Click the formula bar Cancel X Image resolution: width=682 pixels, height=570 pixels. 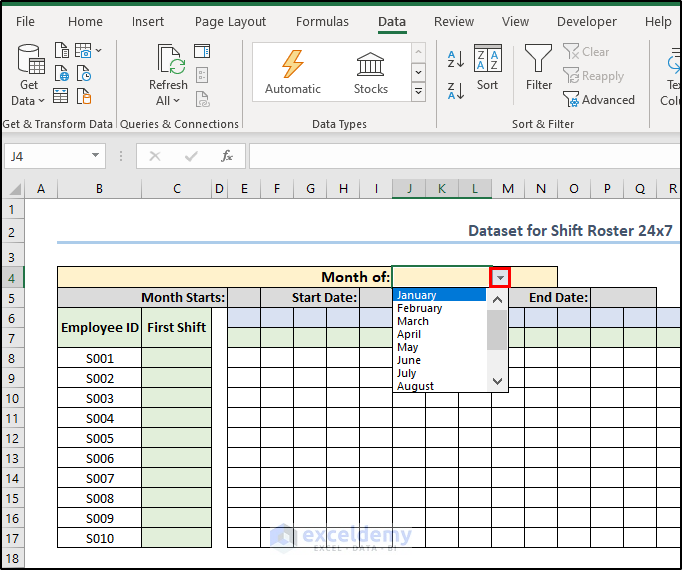[x=155, y=156]
